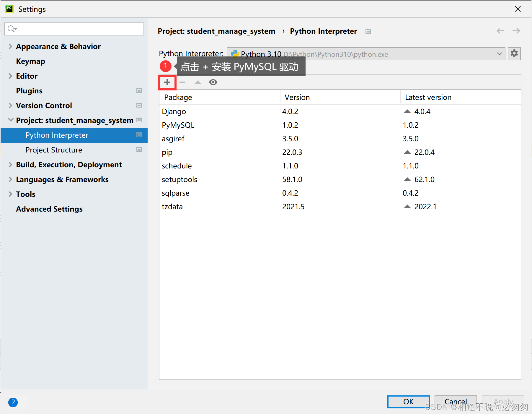Viewport: 532px width, 414px height.
Task: Expand the Editor section
Action: pos(10,76)
